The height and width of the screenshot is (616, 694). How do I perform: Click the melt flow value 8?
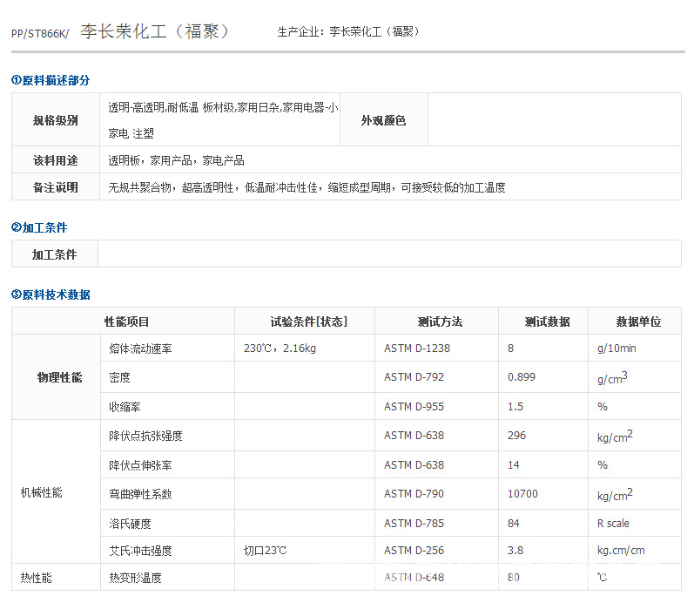pos(511,349)
